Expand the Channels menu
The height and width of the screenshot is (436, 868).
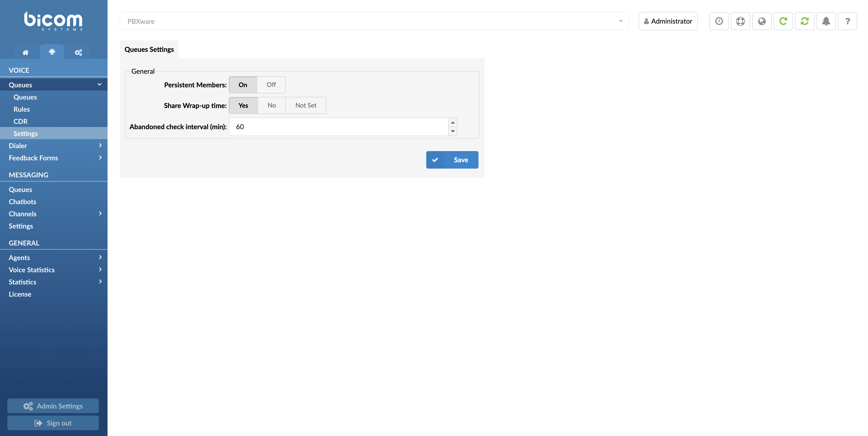[x=54, y=214]
